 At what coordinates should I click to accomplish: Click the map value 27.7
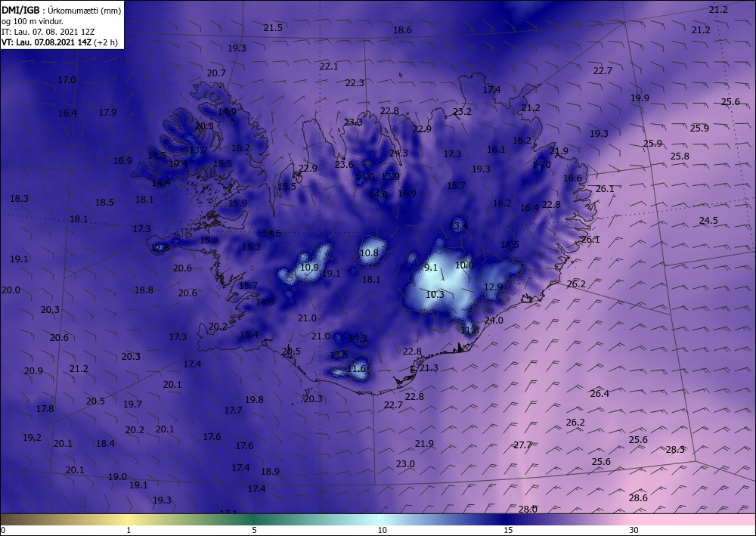(x=522, y=445)
